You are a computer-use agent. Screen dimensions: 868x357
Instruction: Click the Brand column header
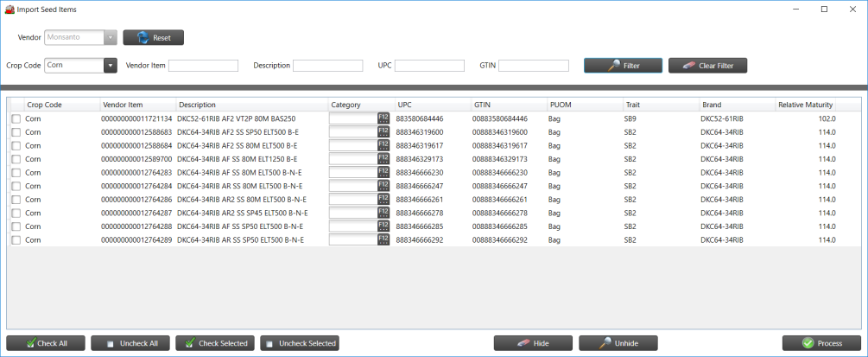coord(735,105)
